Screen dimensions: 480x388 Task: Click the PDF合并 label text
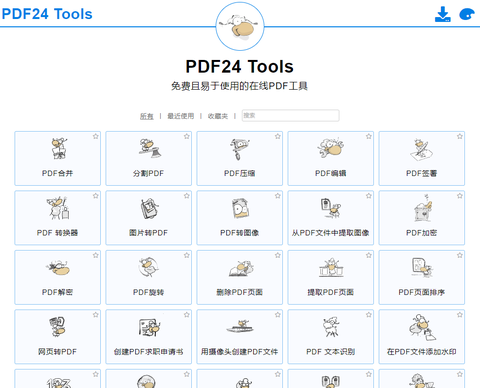coord(57,173)
